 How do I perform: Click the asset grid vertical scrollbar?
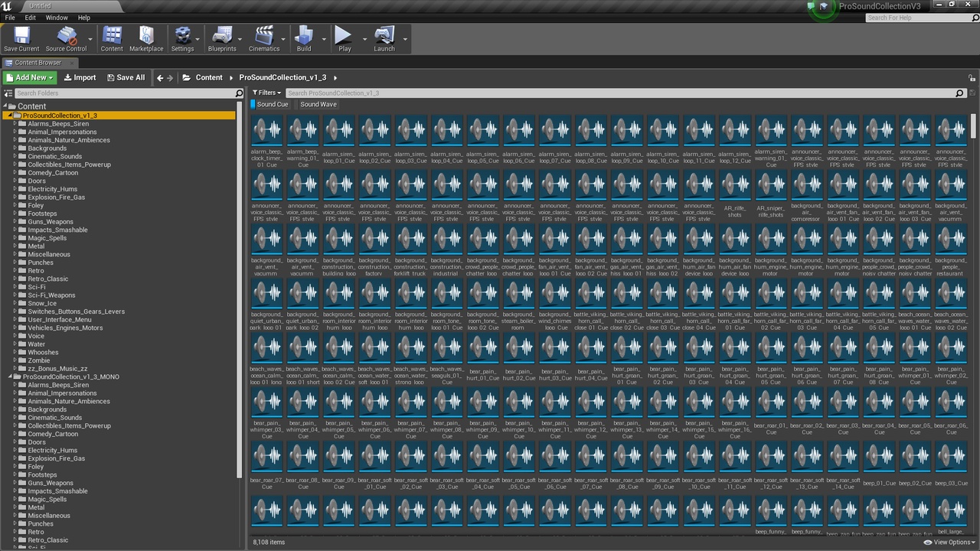(974, 126)
